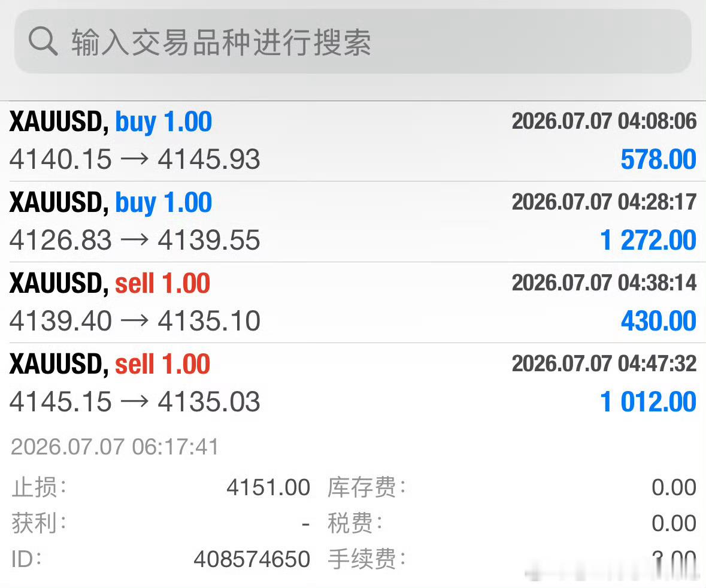Select the 1 272.00 profit value

649,240
